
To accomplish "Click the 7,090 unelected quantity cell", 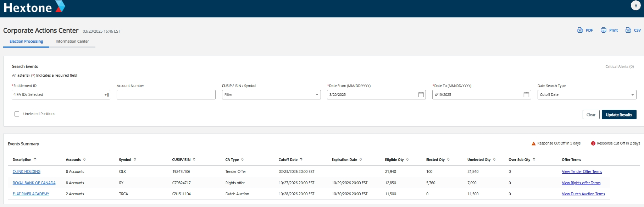I will coord(472,183).
